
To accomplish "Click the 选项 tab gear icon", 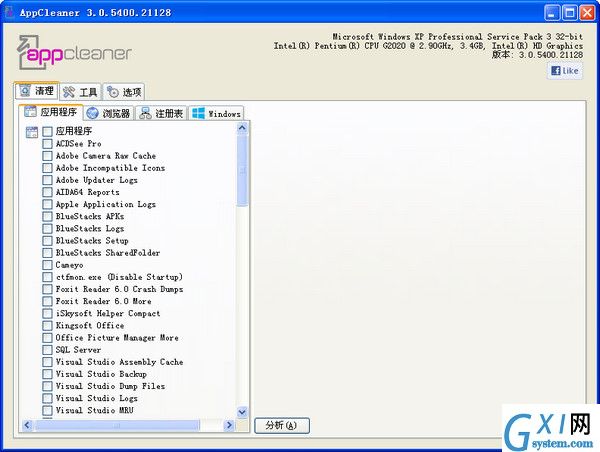I will (x=113, y=92).
